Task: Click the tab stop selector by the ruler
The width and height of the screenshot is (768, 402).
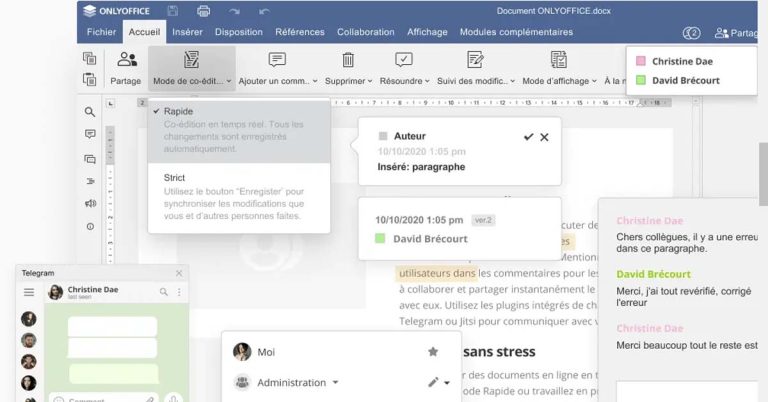Action: [x=111, y=103]
